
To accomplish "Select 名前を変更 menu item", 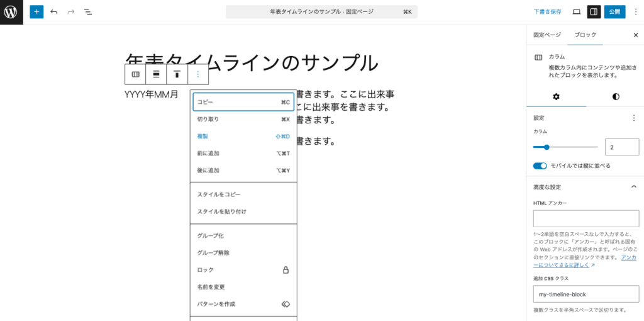I will [x=243, y=287].
